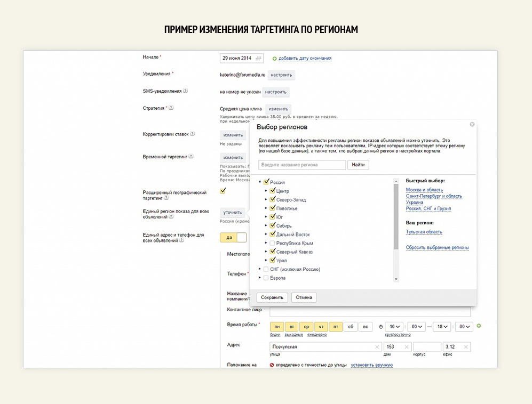Uncheck the Урал region

point(273,260)
